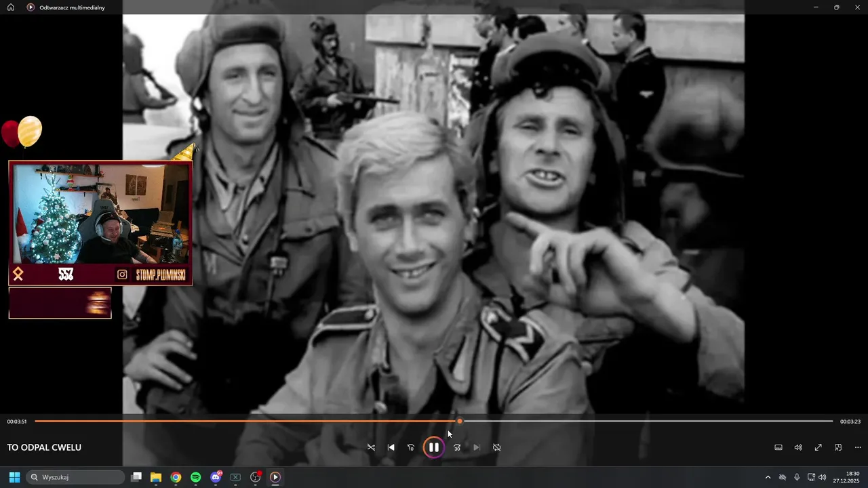Click the elapsed time 00:03:51
The height and width of the screenshot is (488, 868).
coord(17,422)
